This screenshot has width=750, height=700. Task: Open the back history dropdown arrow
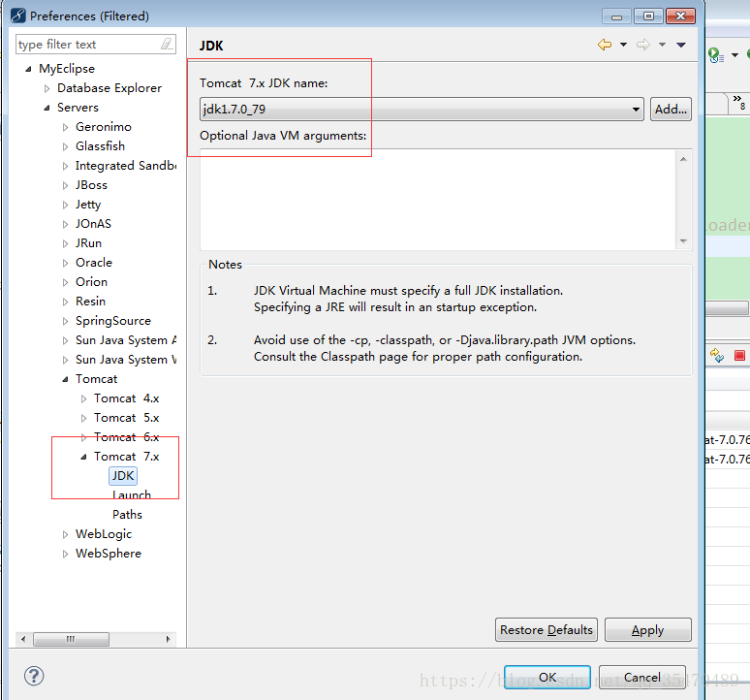(x=623, y=45)
